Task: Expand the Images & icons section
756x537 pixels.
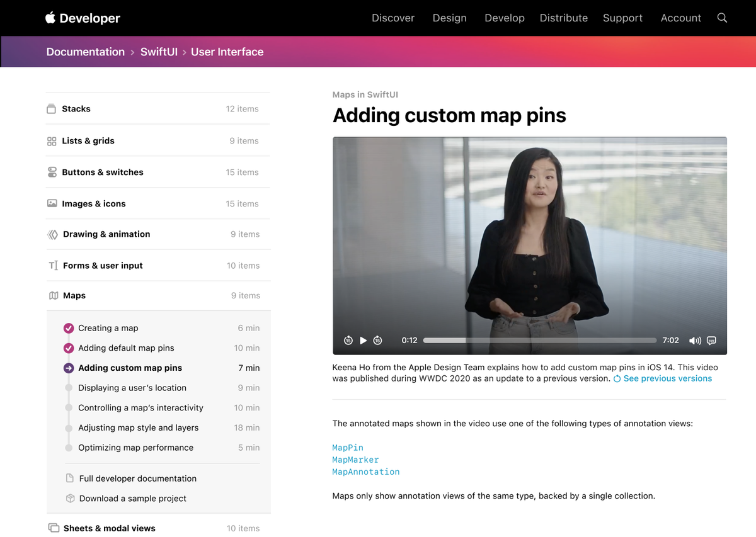Action: [x=157, y=203]
